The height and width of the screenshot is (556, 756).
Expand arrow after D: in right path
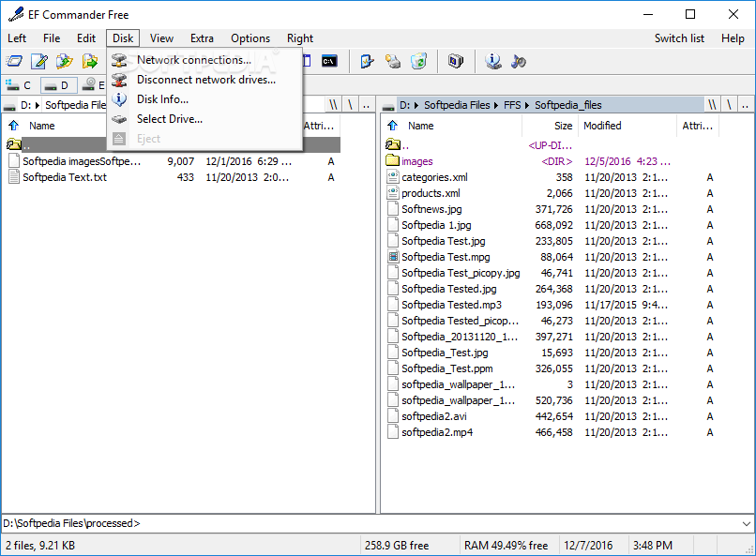[x=416, y=105]
